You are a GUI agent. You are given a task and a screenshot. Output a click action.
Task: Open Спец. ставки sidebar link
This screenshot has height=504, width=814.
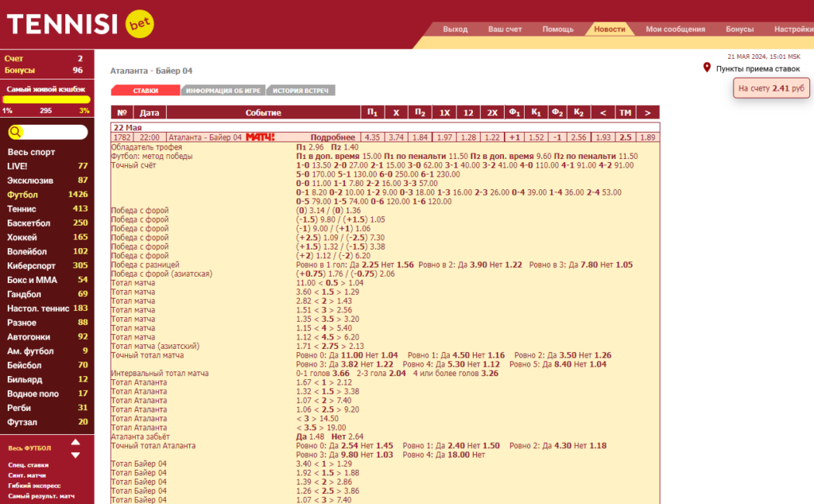[x=28, y=465]
